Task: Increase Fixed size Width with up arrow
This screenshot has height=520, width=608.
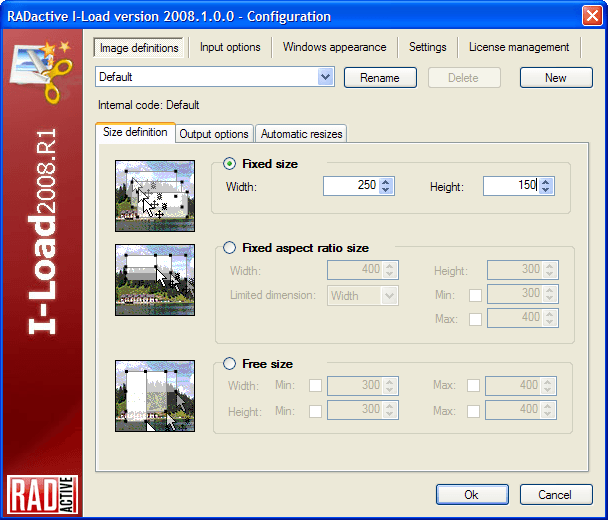Action: [385, 182]
